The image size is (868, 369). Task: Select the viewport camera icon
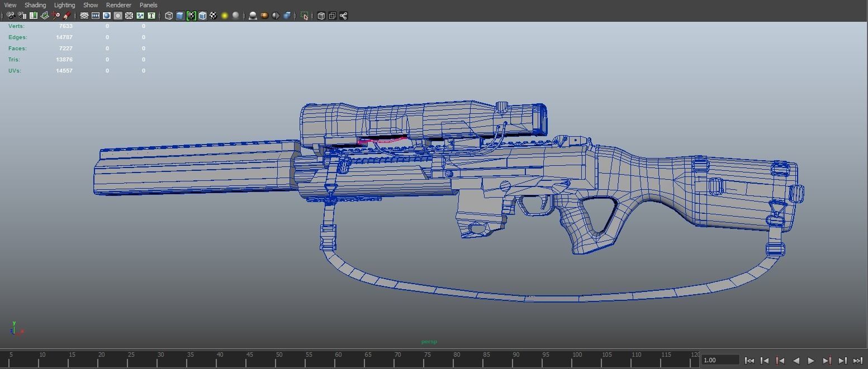point(11,16)
